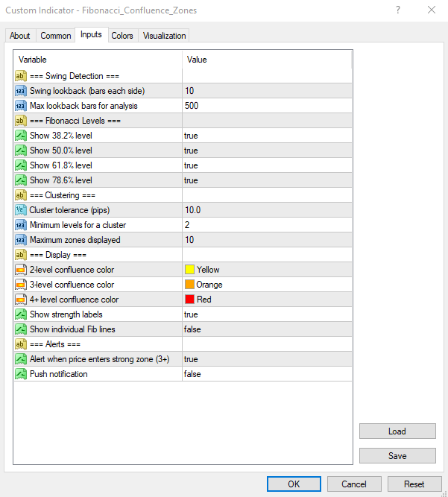
Task: Close the Custom Indicator dialog
Action: pyautogui.click(x=432, y=10)
